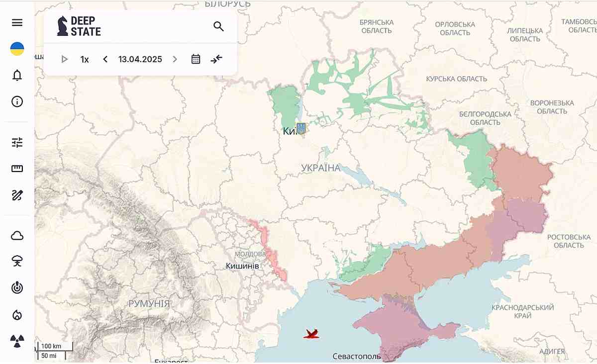597x364 pixels.
Task: Open notifications bell
Action: (x=17, y=75)
